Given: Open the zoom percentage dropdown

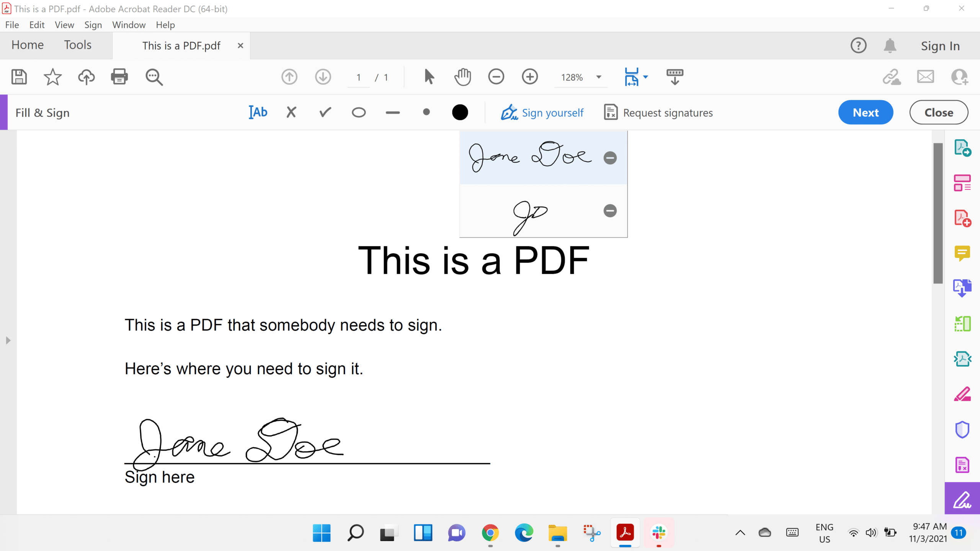Looking at the screenshot, I should 599,77.
